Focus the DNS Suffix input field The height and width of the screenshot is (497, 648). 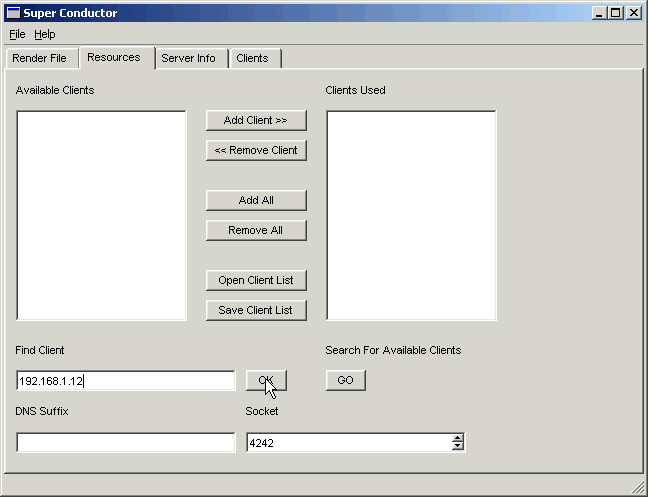[125, 442]
